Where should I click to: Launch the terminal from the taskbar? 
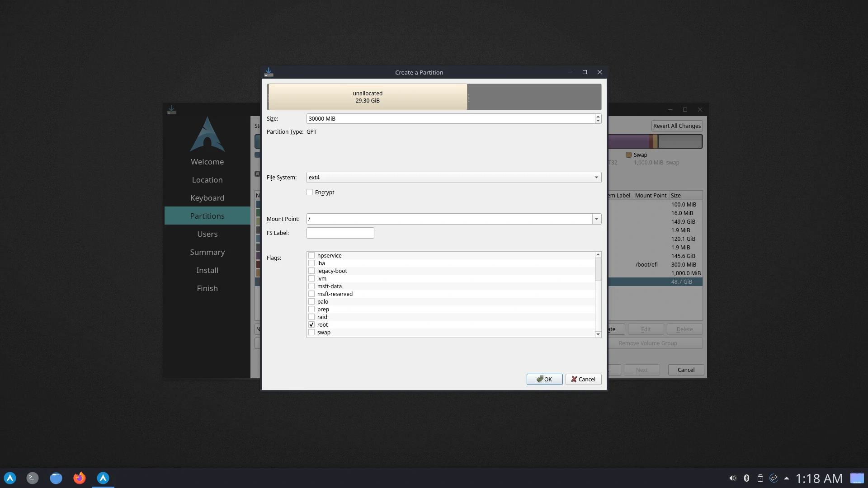[33, 478]
